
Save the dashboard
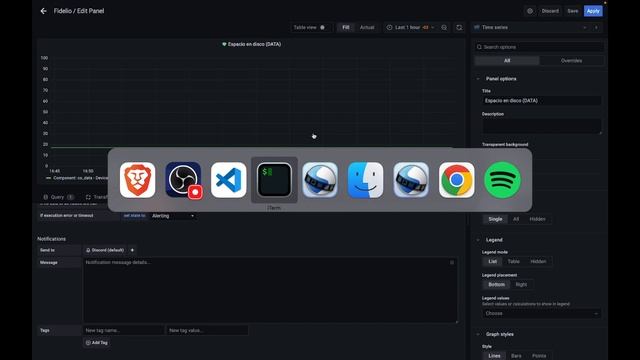point(573,11)
